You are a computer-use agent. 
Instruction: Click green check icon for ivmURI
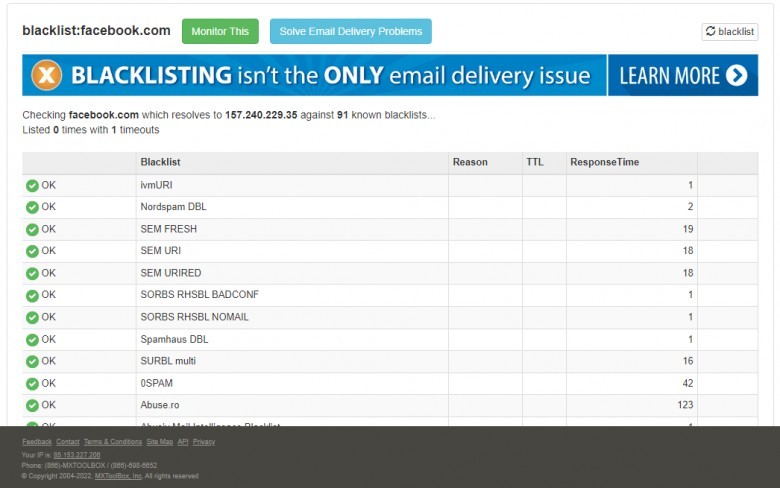point(32,186)
